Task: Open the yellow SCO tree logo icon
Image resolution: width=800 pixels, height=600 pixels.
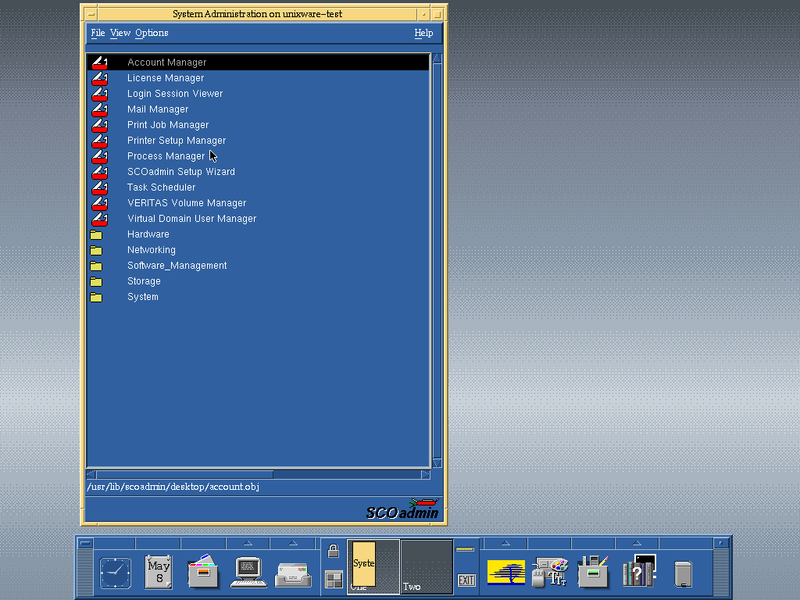Action: coord(506,572)
